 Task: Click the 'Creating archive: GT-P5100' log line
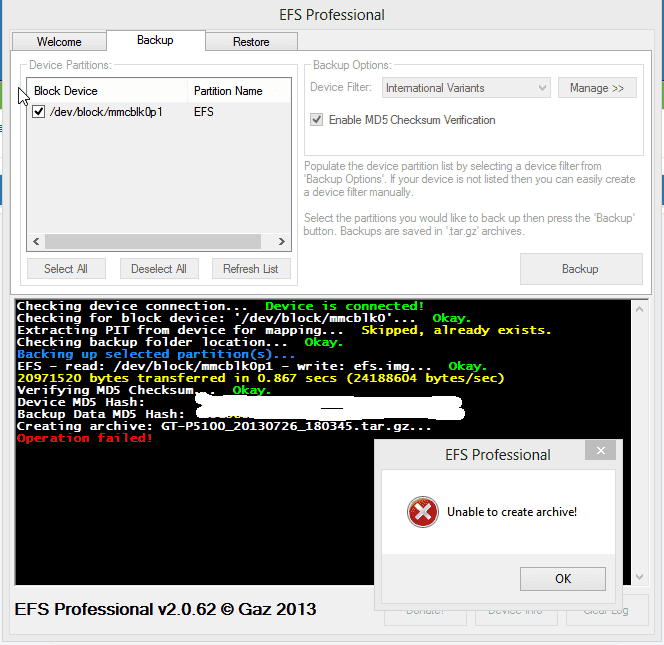224,426
